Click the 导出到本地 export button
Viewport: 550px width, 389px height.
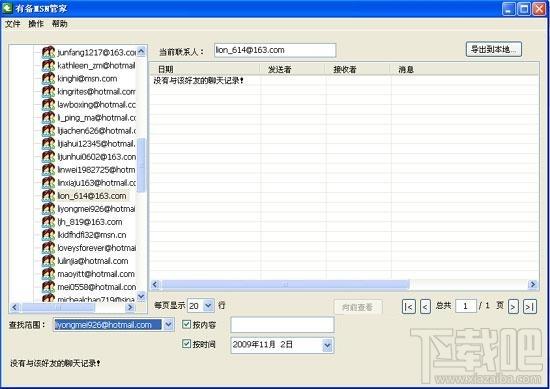494,49
